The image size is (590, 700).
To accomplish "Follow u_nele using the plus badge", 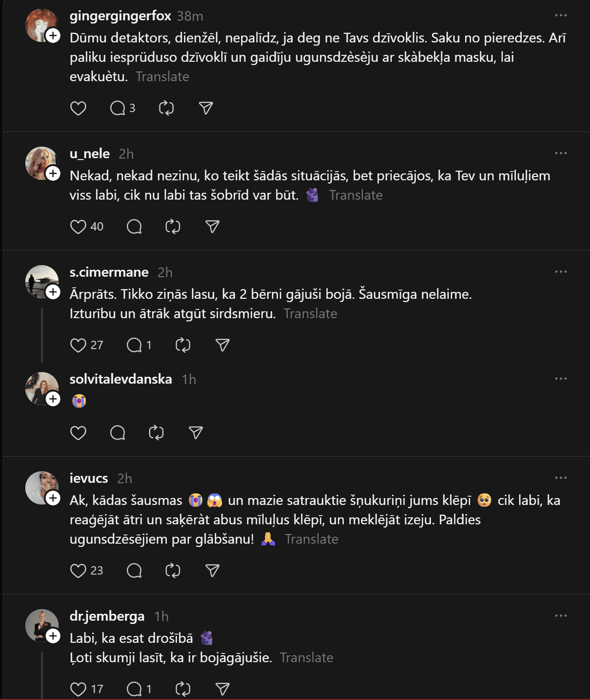I will (x=53, y=173).
